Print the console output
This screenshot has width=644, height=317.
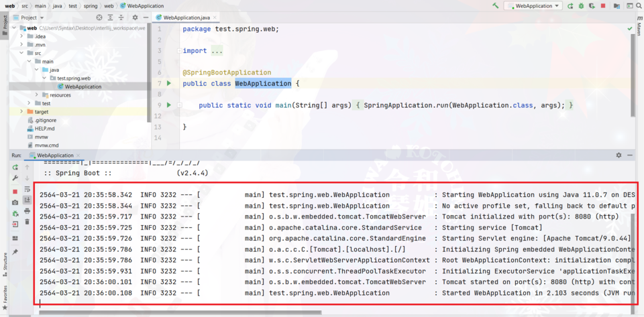(27, 211)
